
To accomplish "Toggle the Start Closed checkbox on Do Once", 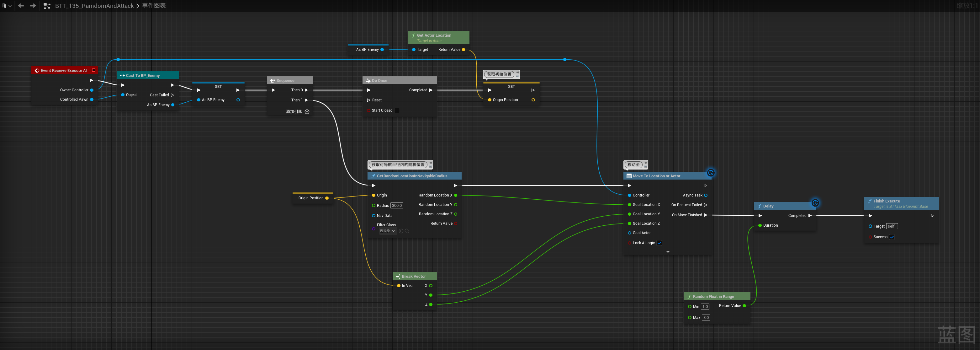I will 397,110.
